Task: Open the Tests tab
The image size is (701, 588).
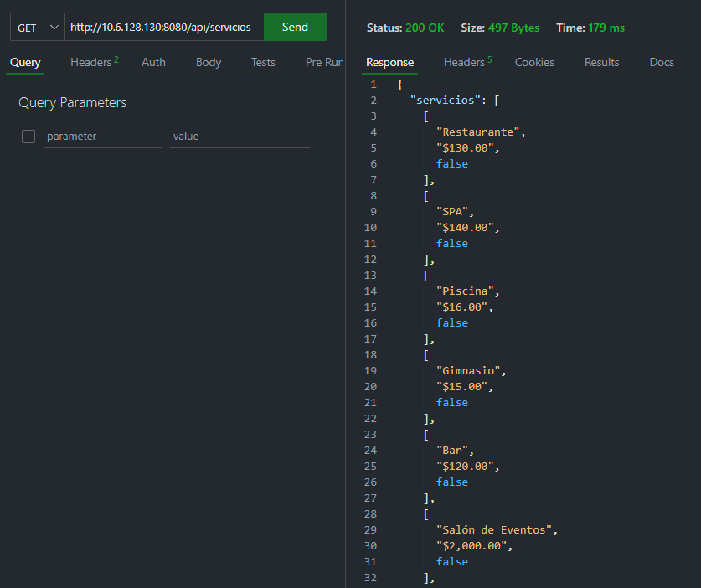Action: [x=263, y=62]
